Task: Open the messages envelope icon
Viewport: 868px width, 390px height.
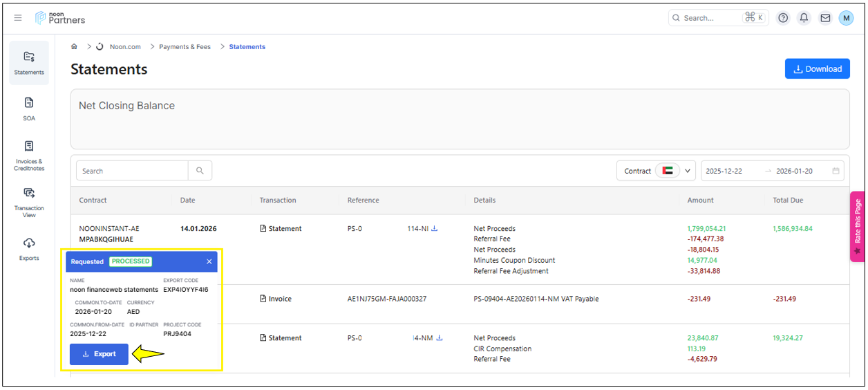Action: tap(825, 18)
